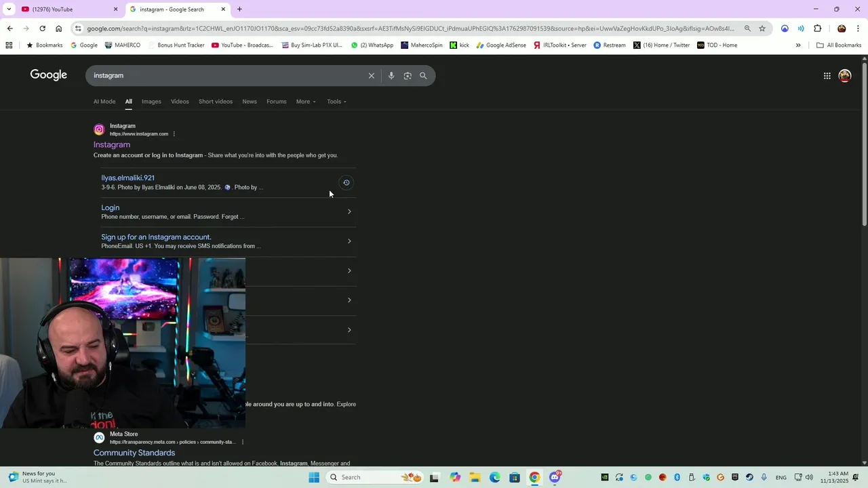The image size is (868, 488).
Task: Clear the search box text
Action: click(372, 76)
